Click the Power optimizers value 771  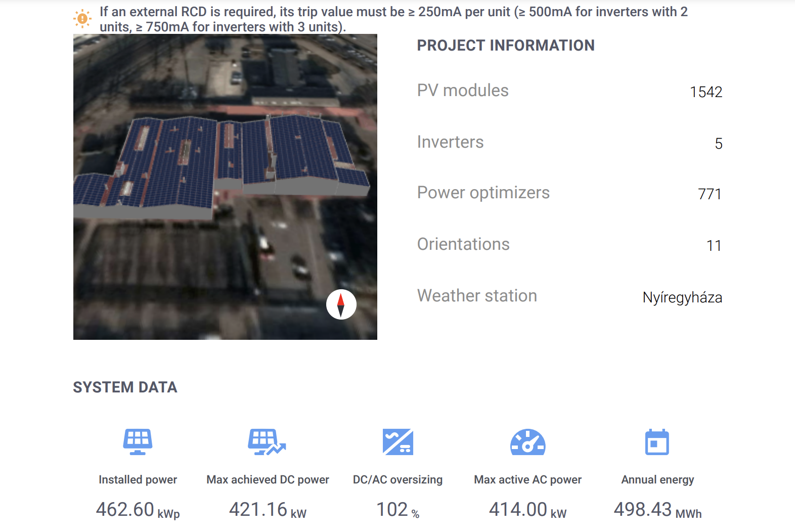pyautogui.click(x=710, y=194)
